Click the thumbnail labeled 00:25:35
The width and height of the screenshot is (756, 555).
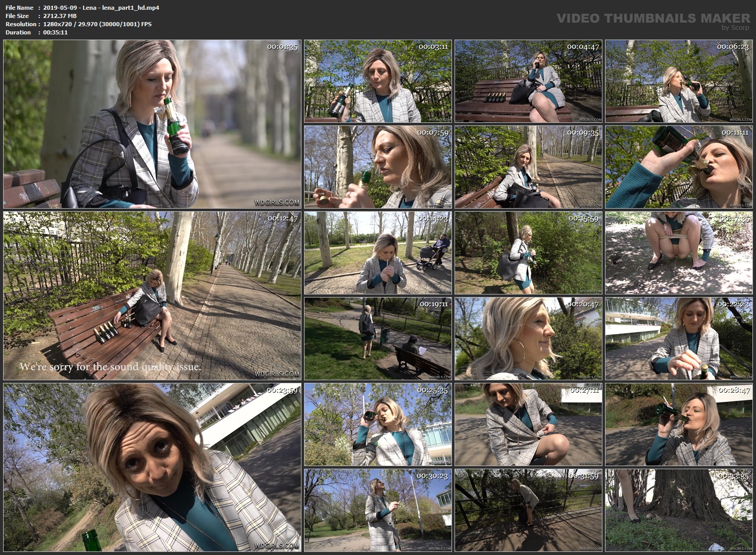click(x=377, y=424)
